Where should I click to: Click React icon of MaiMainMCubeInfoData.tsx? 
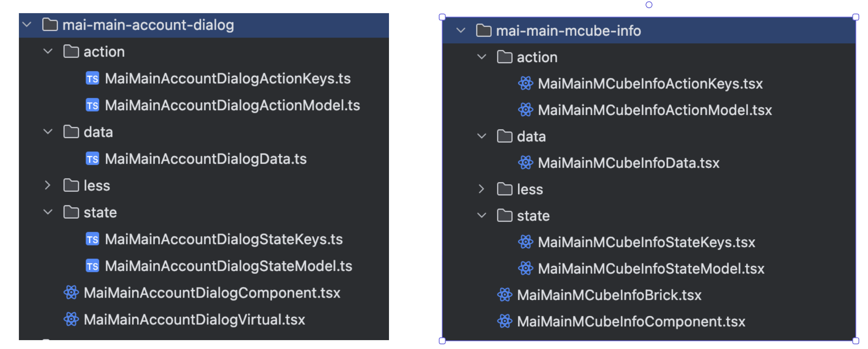(526, 163)
